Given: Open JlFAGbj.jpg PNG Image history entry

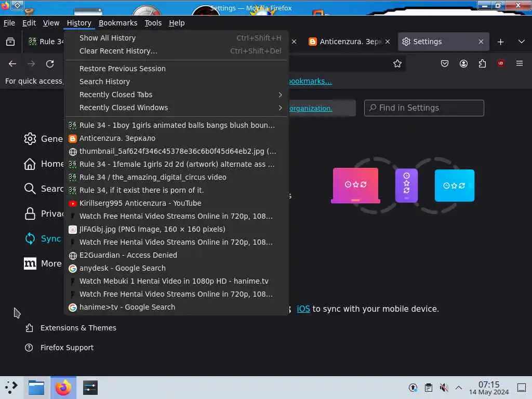Looking at the screenshot, I should [x=176, y=229].
